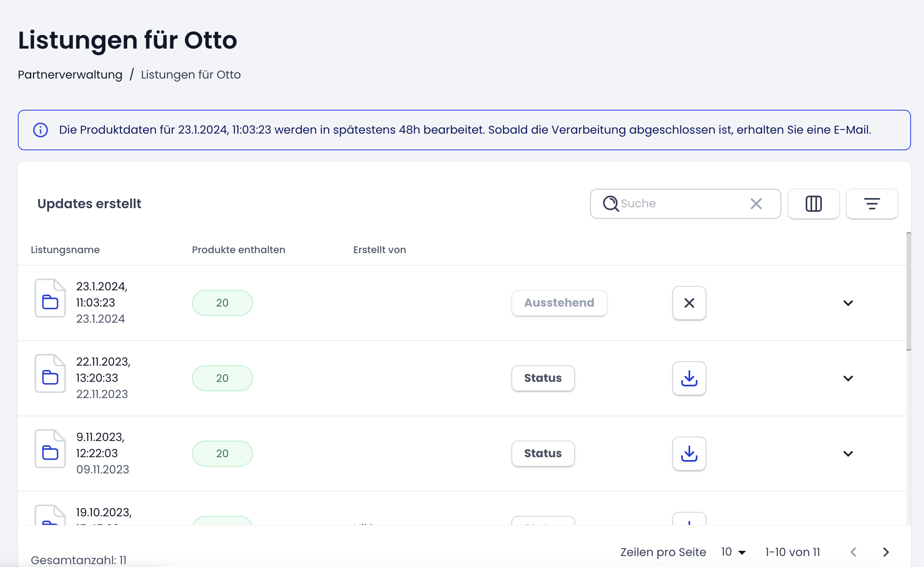Expand the 9.11.2023 listing row
This screenshot has height=567, width=924.
click(848, 454)
